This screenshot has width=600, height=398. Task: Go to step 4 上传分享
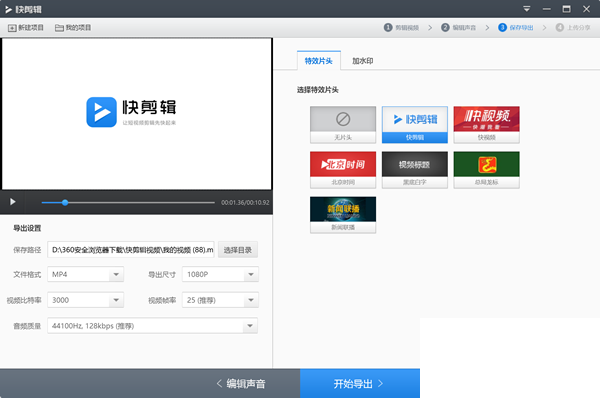point(573,28)
